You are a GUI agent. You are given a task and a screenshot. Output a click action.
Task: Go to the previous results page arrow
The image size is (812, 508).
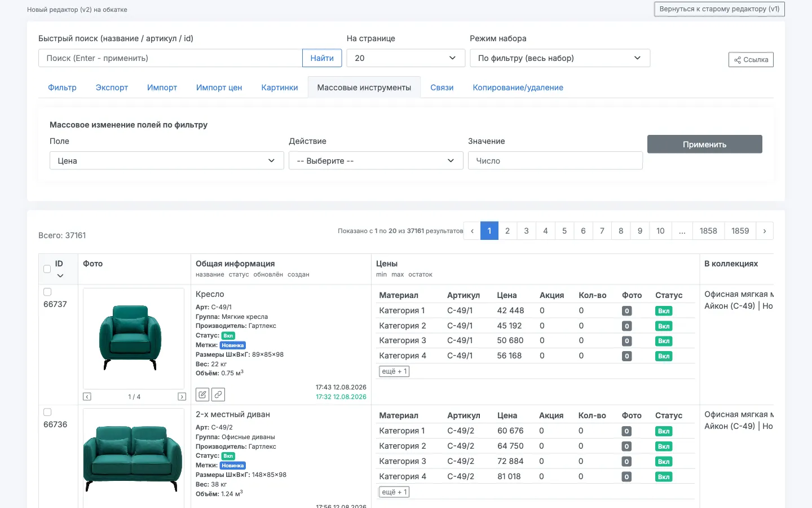coord(472,231)
